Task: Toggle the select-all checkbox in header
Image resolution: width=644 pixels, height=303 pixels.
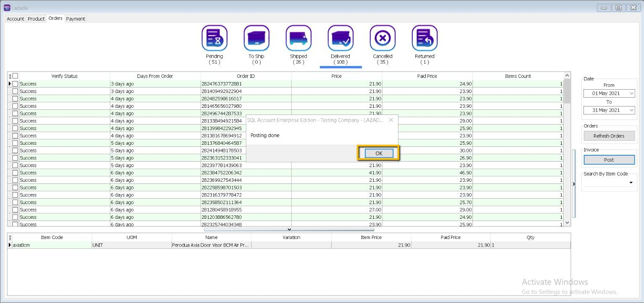Action: tap(15, 76)
